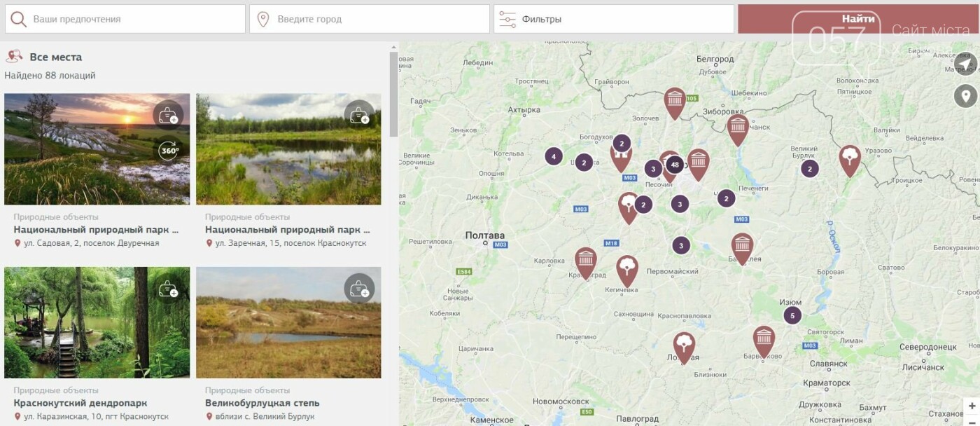The image size is (980, 426).
Task: Click the 360° panorama icon on first photo
Action: click(168, 150)
